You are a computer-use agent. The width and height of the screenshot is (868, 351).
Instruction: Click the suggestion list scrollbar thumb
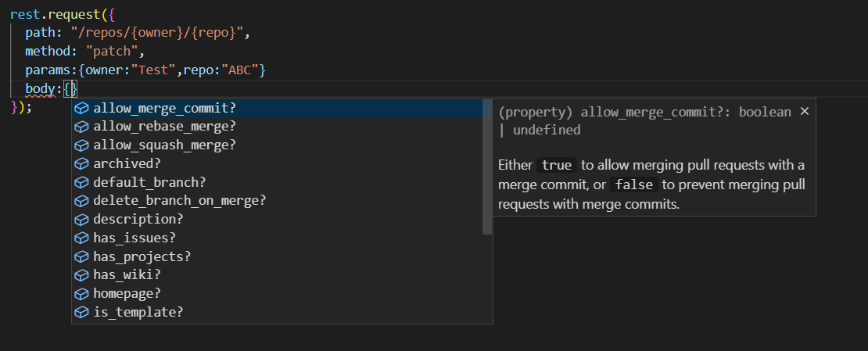click(487, 167)
